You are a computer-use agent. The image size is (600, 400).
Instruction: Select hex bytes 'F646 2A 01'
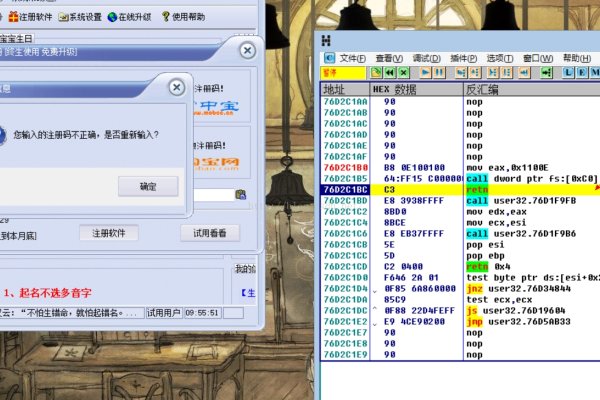tap(411, 278)
